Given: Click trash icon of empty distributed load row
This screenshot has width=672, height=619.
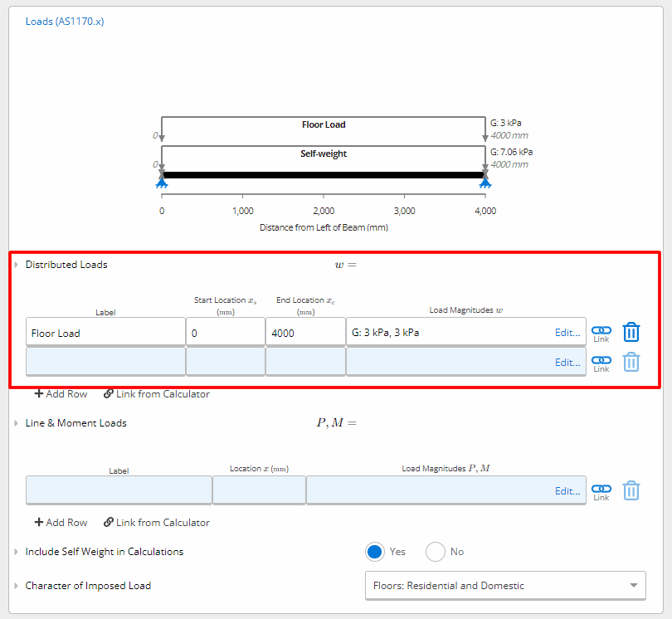Looking at the screenshot, I should (x=631, y=363).
